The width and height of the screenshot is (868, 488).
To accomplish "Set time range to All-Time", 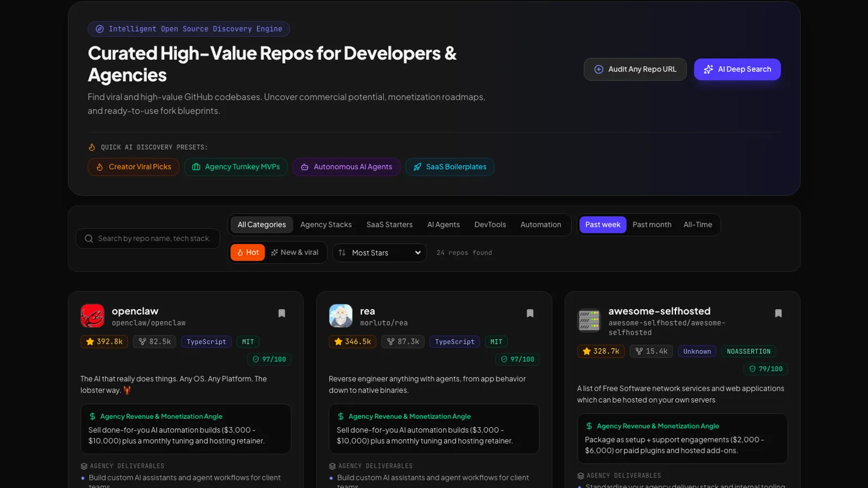I will click(698, 224).
